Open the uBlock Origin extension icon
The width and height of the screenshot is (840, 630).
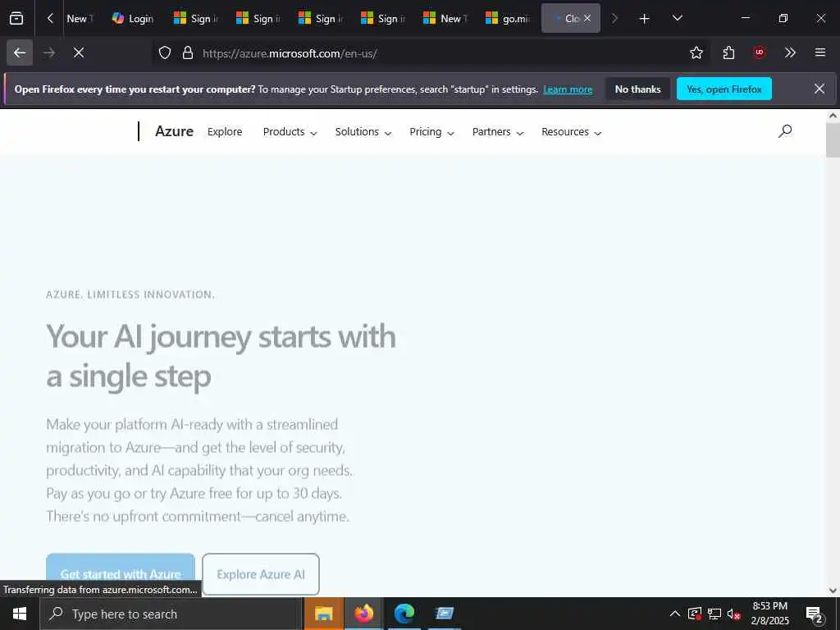[759, 52]
